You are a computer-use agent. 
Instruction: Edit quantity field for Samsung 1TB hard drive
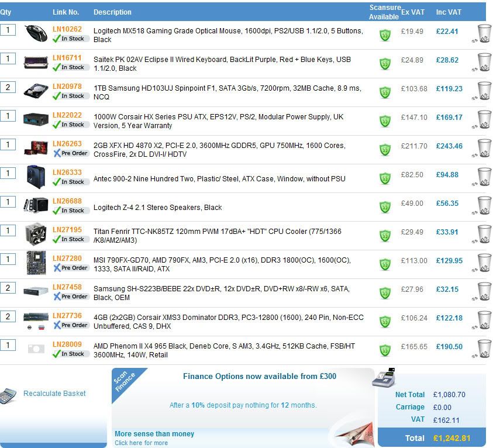[8, 87]
